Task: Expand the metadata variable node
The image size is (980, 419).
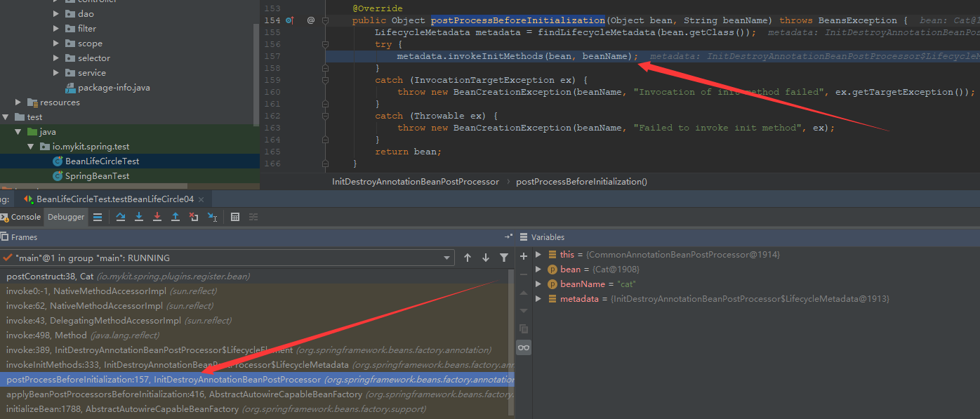Action: click(x=538, y=299)
